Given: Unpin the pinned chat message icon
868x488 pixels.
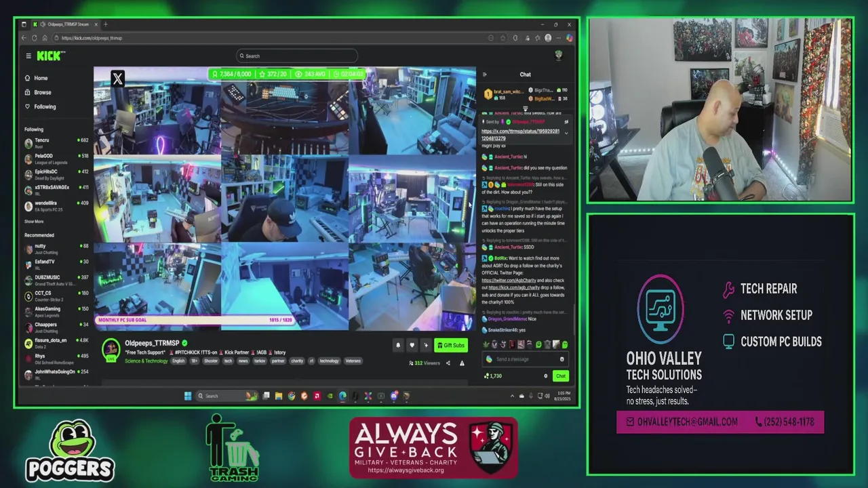Looking at the screenshot, I should (566, 122).
